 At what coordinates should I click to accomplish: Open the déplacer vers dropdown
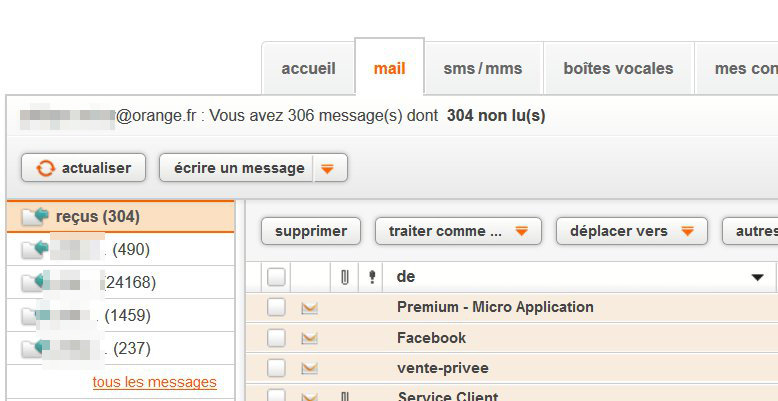point(687,231)
